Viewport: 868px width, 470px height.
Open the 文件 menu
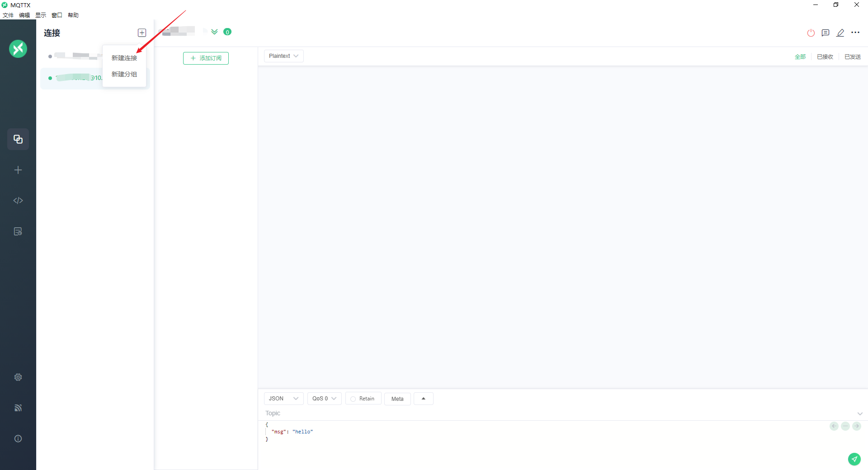pyautogui.click(x=8, y=15)
